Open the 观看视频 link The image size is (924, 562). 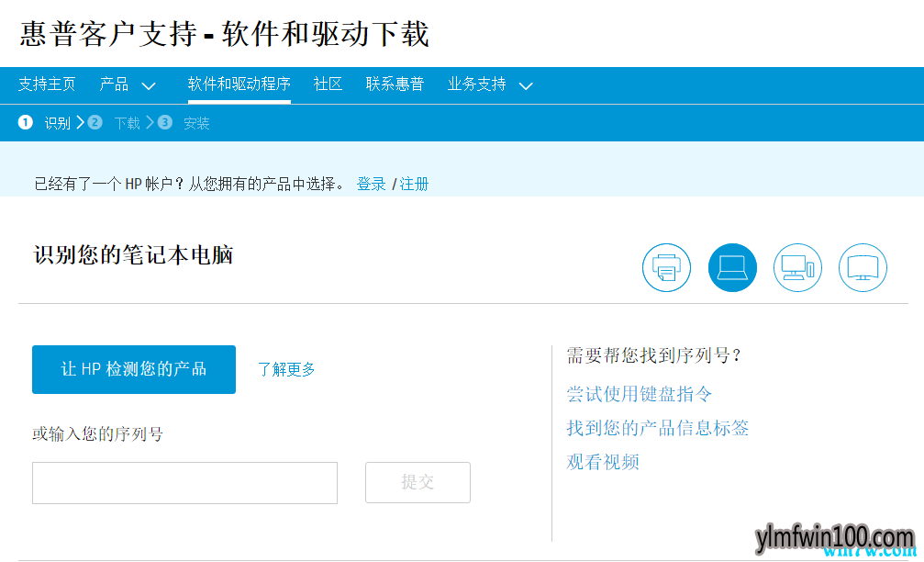pos(603,462)
